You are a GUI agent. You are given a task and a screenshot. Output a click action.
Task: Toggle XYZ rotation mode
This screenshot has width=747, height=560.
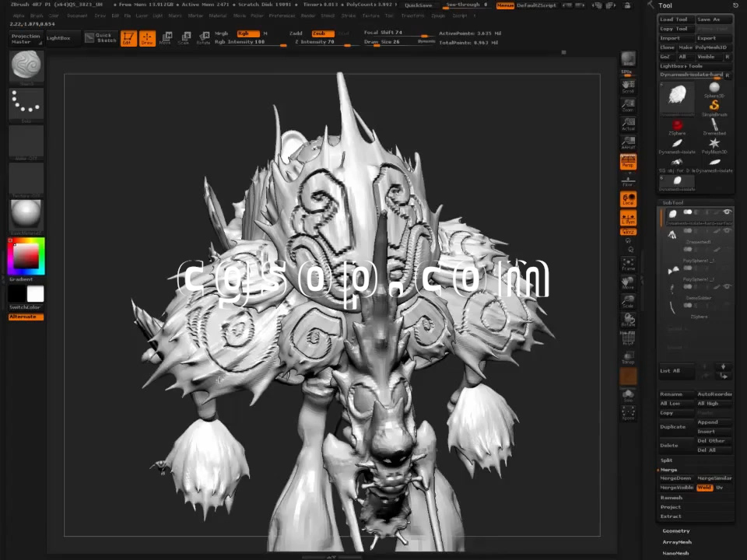(628, 232)
